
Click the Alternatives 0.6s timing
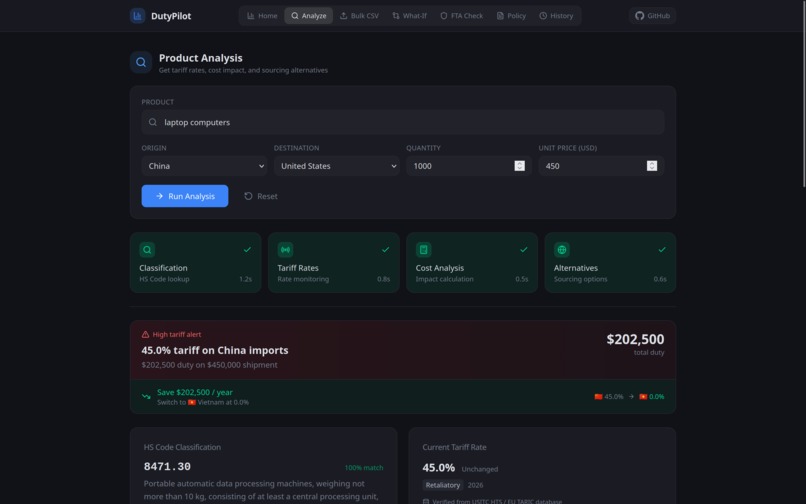coord(660,279)
